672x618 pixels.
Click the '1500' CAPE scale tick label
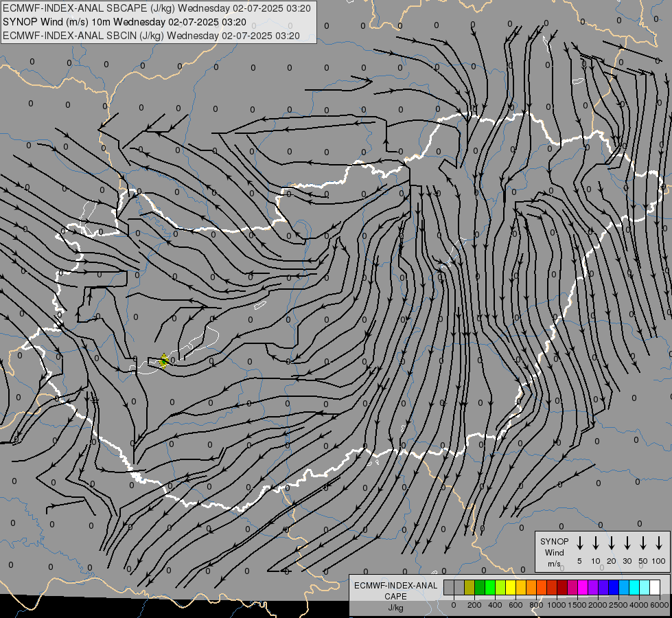pos(577,605)
